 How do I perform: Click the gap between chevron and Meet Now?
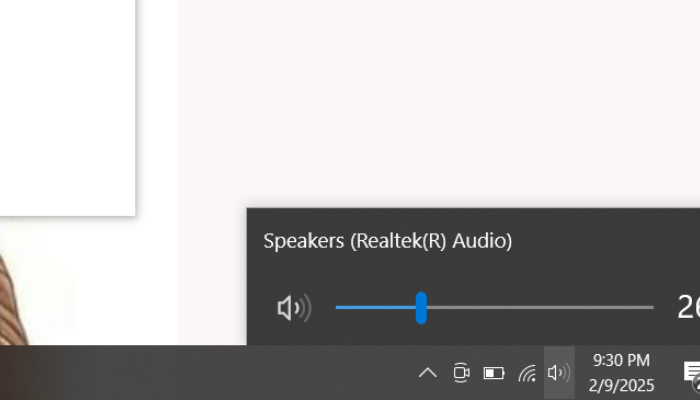tap(444, 373)
